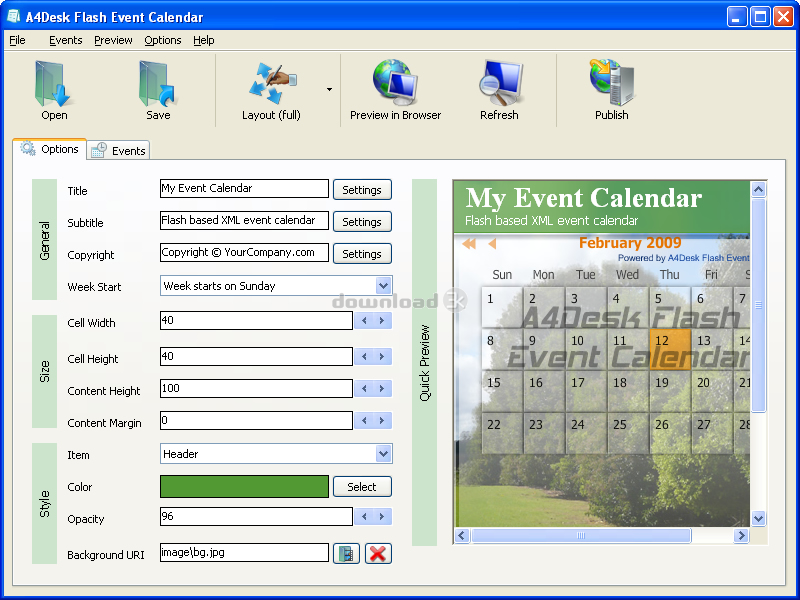
Task: Increase Opacity value
Action: pos(382,516)
